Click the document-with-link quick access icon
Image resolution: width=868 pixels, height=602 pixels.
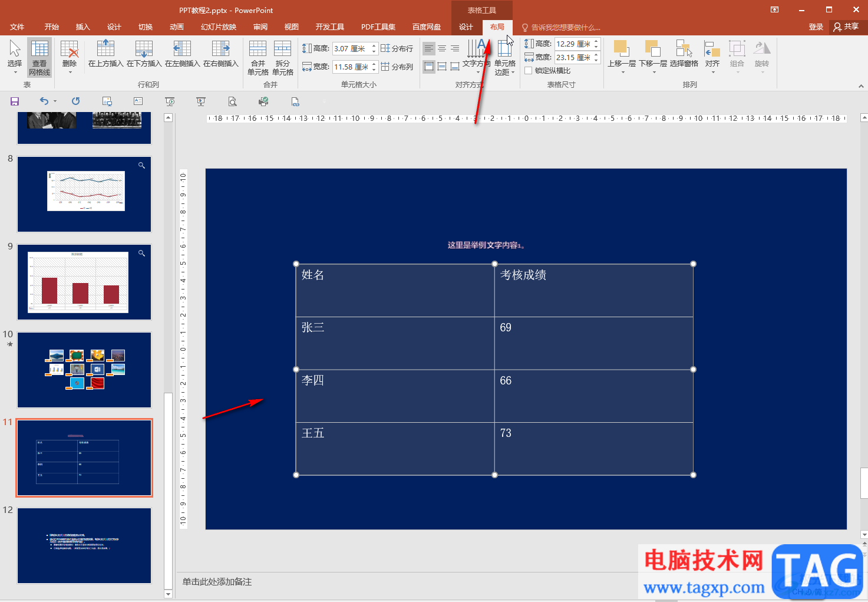coord(295,101)
